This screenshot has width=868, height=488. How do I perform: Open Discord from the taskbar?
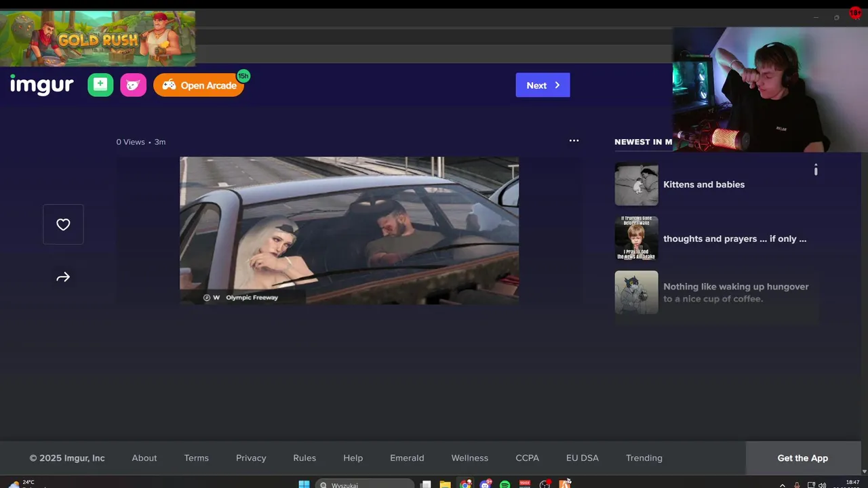pyautogui.click(x=486, y=484)
